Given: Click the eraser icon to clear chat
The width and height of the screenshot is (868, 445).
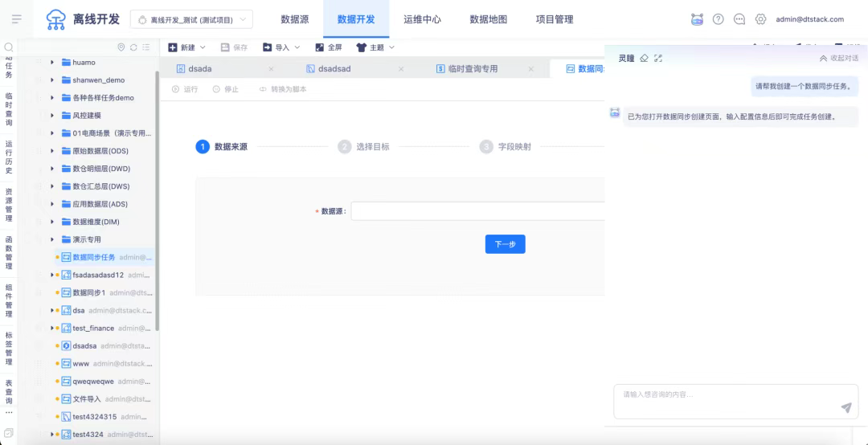Looking at the screenshot, I should pos(644,58).
